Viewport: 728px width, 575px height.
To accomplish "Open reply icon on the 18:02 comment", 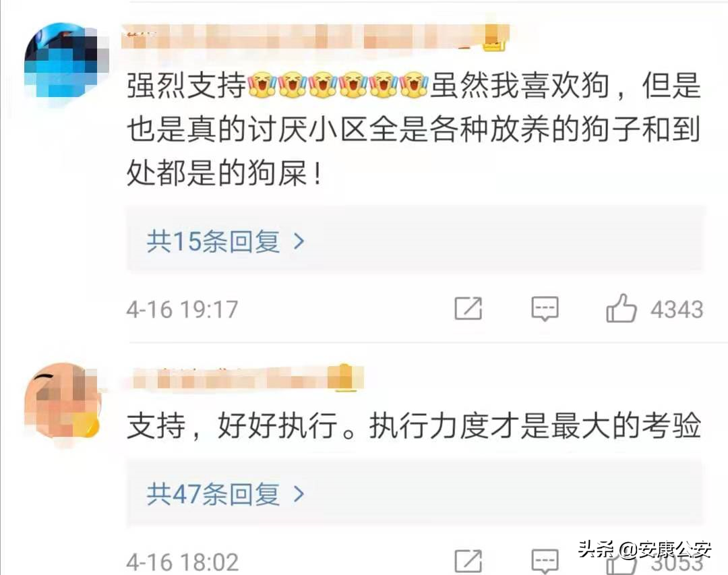I will [x=545, y=562].
